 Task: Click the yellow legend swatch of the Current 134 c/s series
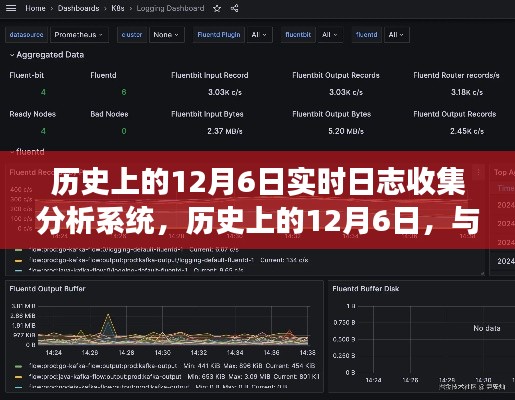pos(19,260)
